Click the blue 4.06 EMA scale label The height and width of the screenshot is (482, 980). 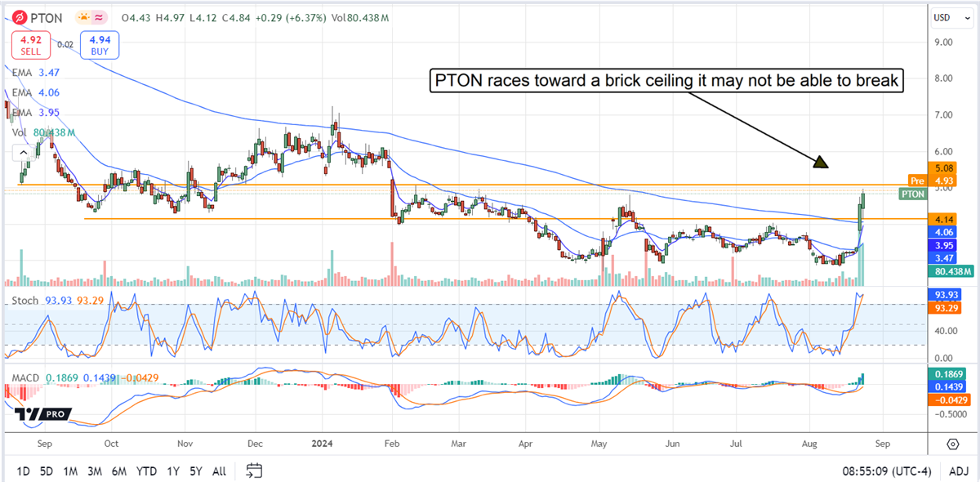941,232
